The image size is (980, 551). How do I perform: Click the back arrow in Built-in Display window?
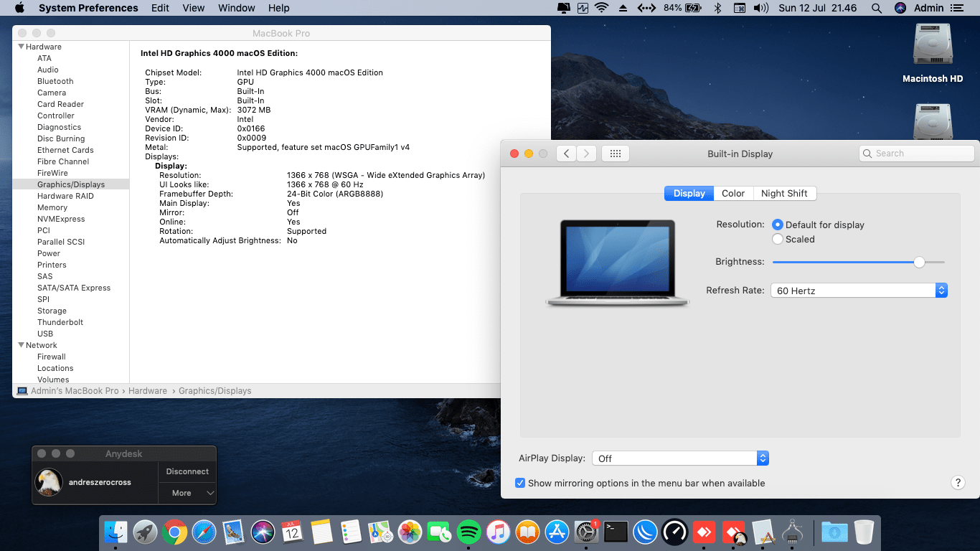566,154
